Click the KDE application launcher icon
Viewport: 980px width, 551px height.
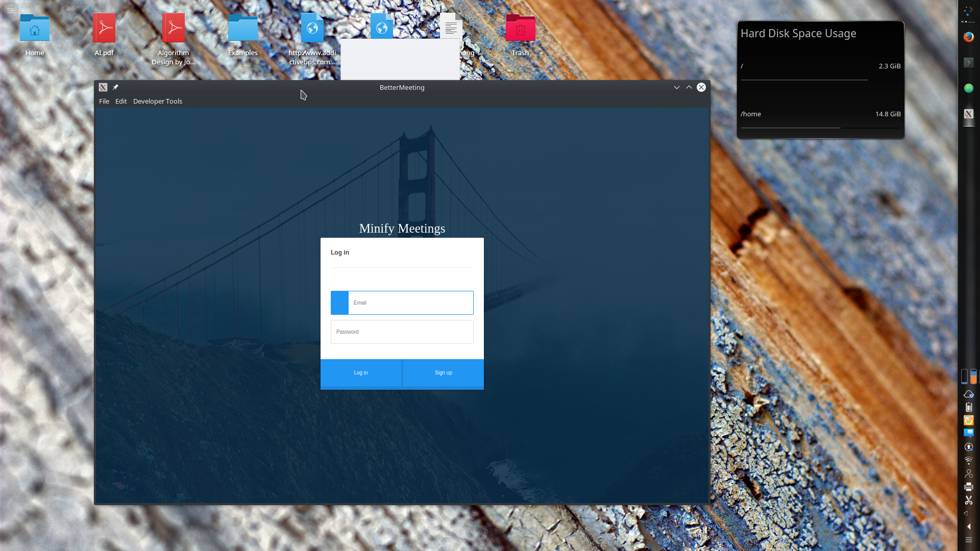(x=968, y=11)
